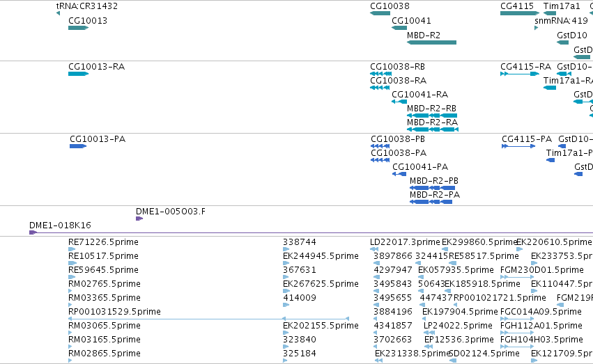The width and height of the screenshot is (593, 364).
Task: Open the CG10013-RA transcript label
Action: (x=96, y=67)
